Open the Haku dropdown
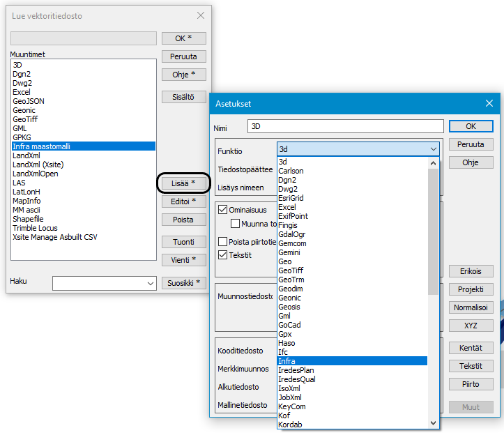 (150, 283)
